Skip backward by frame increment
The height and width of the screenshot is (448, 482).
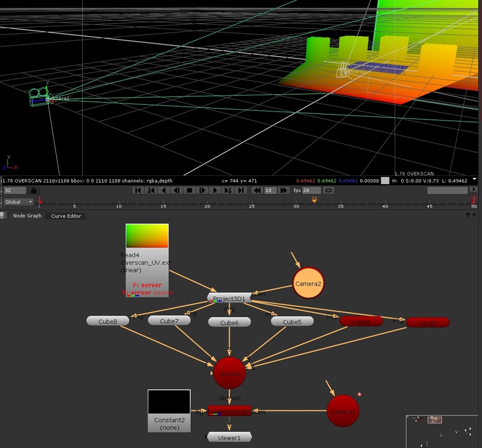257,191
